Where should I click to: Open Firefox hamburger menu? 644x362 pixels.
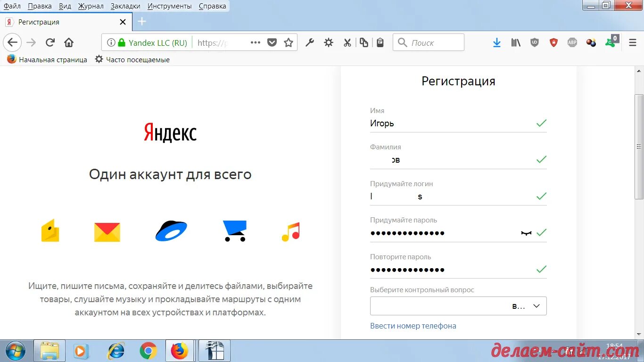(633, 43)
